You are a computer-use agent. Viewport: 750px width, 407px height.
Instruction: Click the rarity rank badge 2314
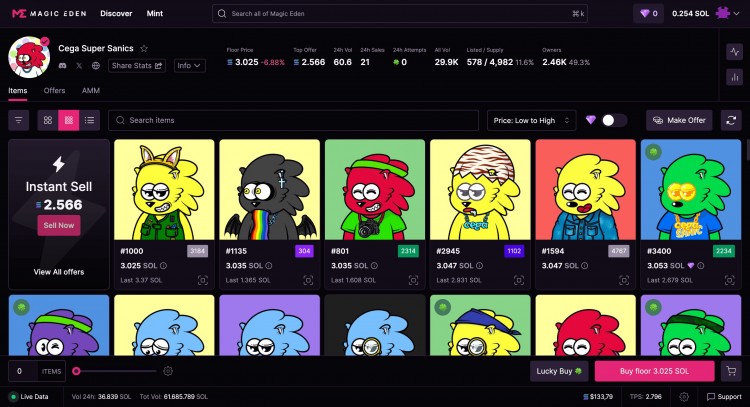408,251
